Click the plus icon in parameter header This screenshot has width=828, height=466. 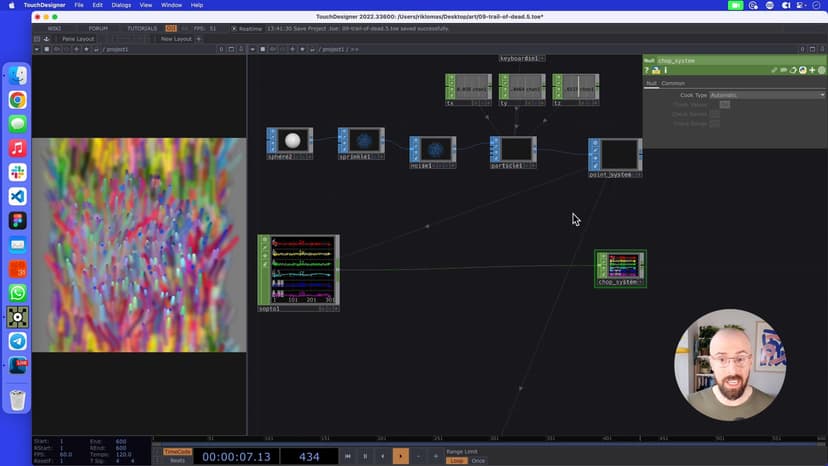click(811, 70)
